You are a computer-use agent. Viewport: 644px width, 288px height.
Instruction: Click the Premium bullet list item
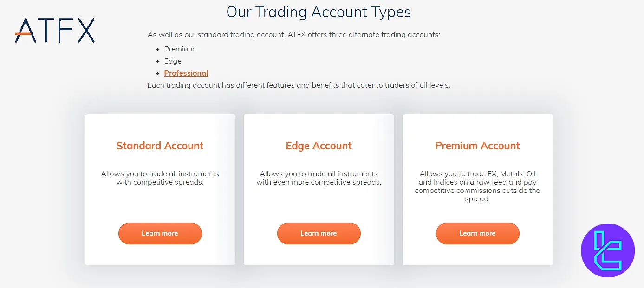[179, 49]
